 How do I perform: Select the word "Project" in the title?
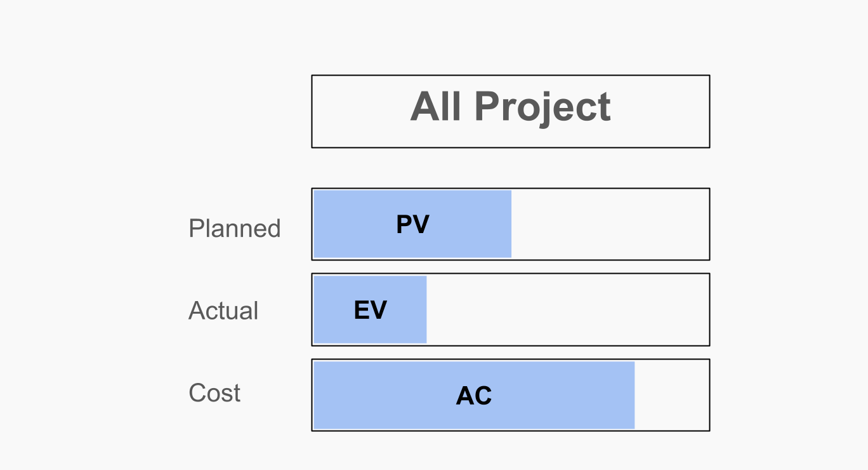click(542, 107)
